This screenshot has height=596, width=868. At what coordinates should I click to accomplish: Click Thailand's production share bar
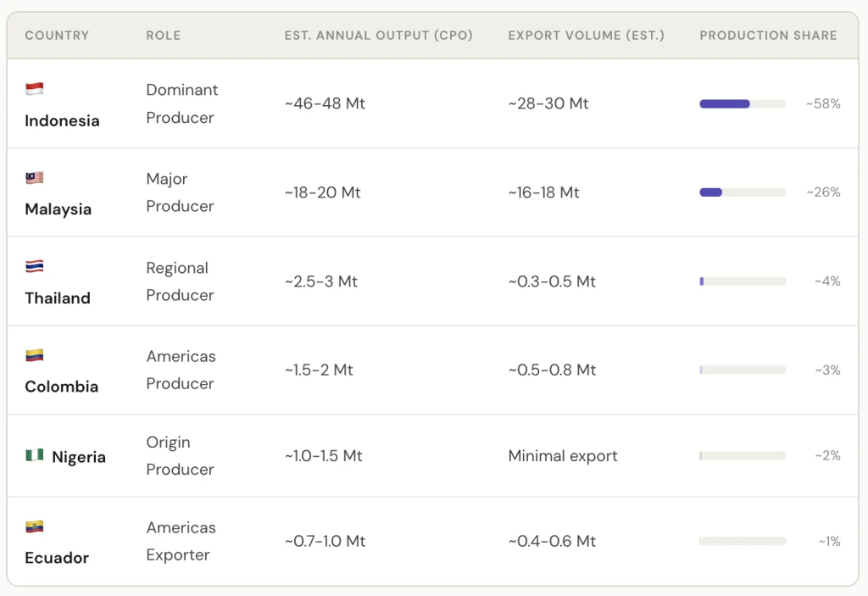743,281
